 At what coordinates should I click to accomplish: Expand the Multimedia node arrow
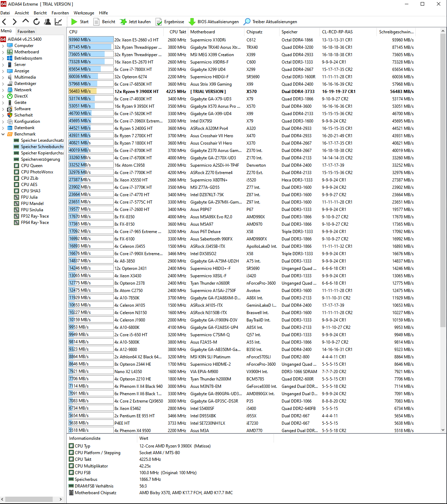(x=3, y=77)
